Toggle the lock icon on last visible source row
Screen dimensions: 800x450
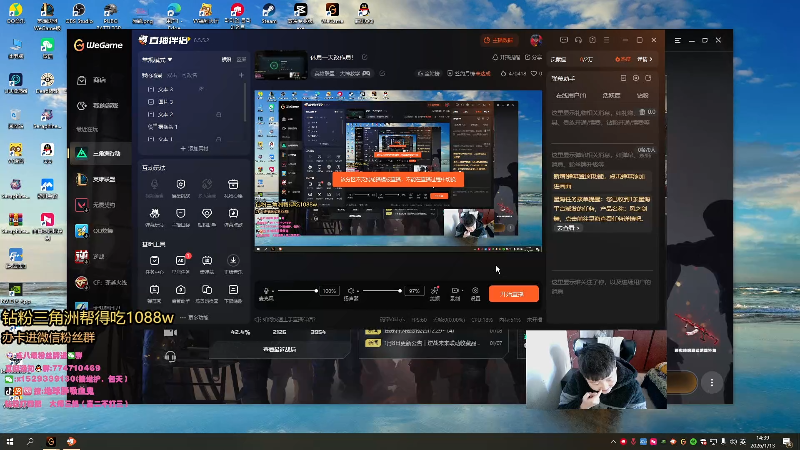coord(218,139)
